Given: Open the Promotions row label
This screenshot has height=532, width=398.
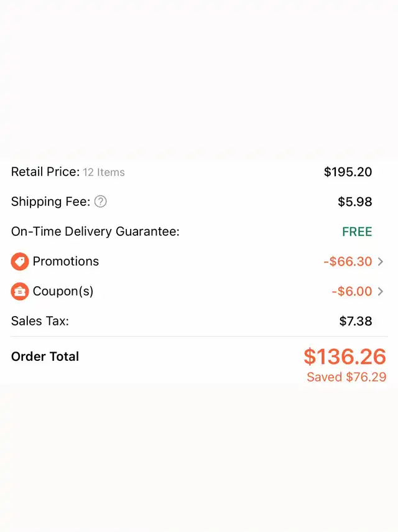Looking at the screenshot, I should tap(66, 261).
